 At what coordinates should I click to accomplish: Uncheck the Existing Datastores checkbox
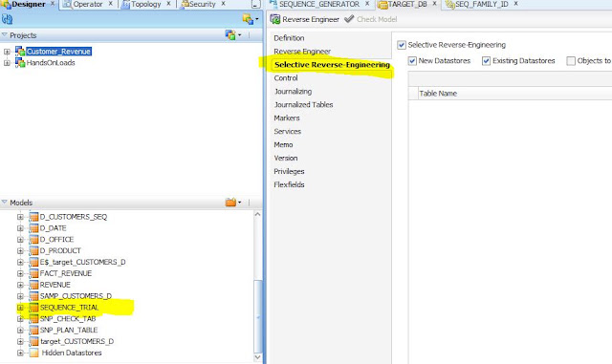(486, 61)
